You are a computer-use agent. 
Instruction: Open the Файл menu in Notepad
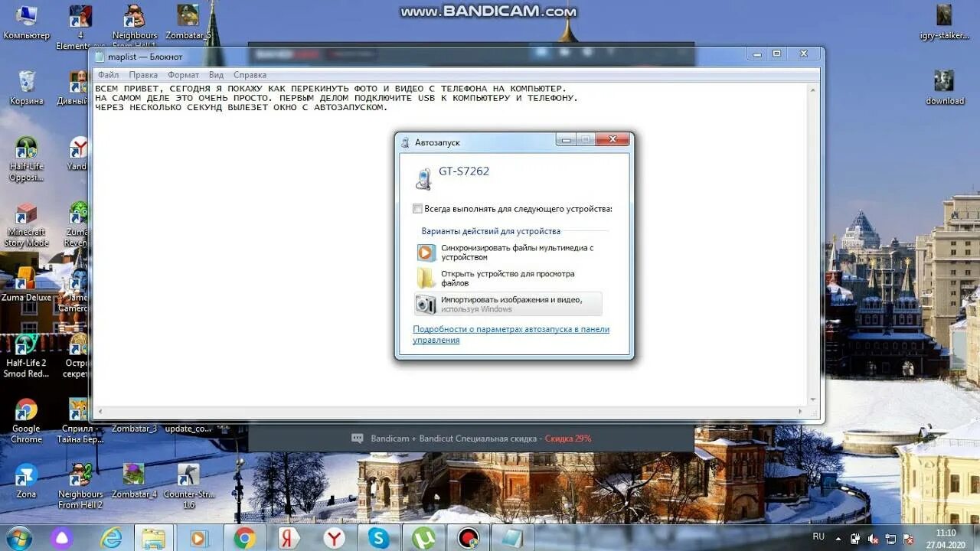[108, 75]
